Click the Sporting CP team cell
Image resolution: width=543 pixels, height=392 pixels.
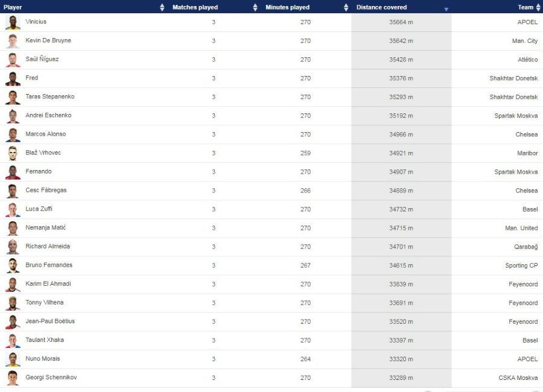click(521, 265)
